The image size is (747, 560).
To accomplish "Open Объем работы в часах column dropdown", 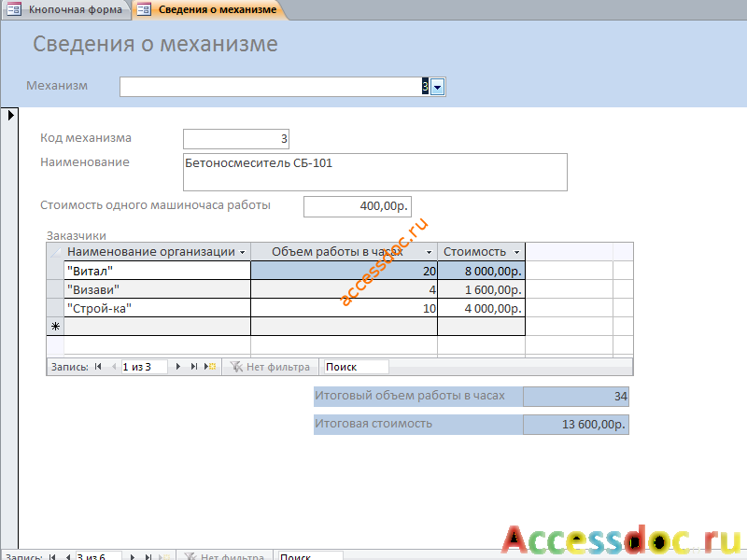I will coord(429,252).
